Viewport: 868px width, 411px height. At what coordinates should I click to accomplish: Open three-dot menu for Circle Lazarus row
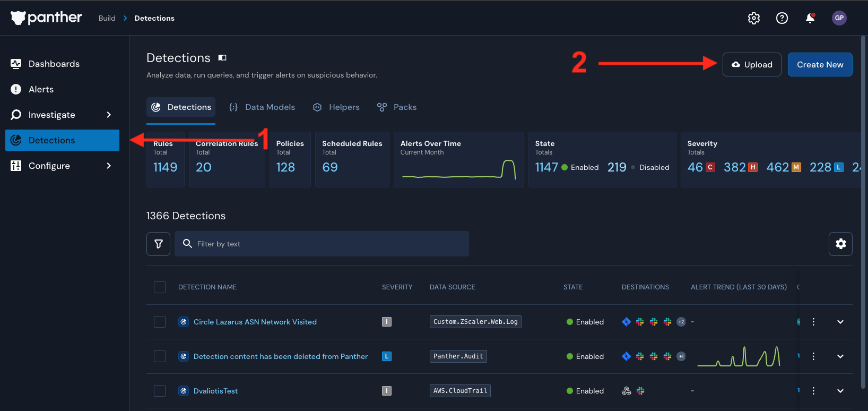813,322
